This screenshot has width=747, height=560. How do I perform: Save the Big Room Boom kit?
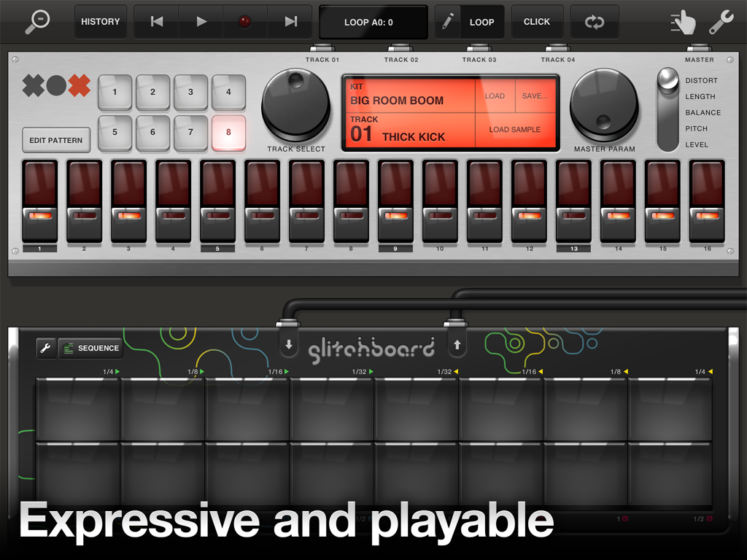pyautogui.click(x=534, y=96)
